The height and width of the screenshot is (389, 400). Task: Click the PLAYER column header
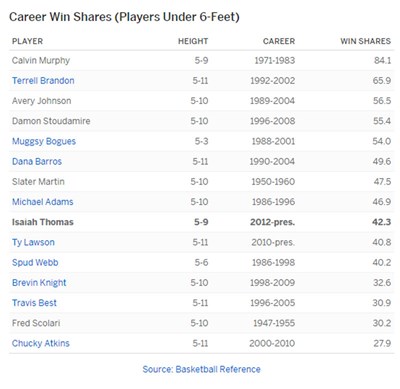click(x=27, y=41)
